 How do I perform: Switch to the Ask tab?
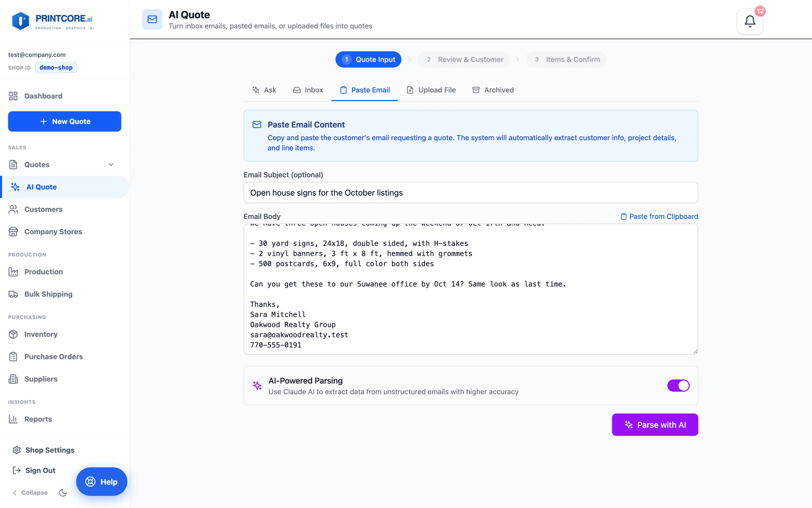point(264,90)
